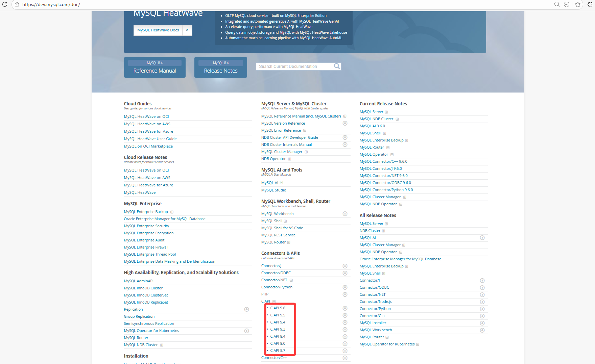Expand MySQL AI under MySQL AI and Tools

point(281,183)
